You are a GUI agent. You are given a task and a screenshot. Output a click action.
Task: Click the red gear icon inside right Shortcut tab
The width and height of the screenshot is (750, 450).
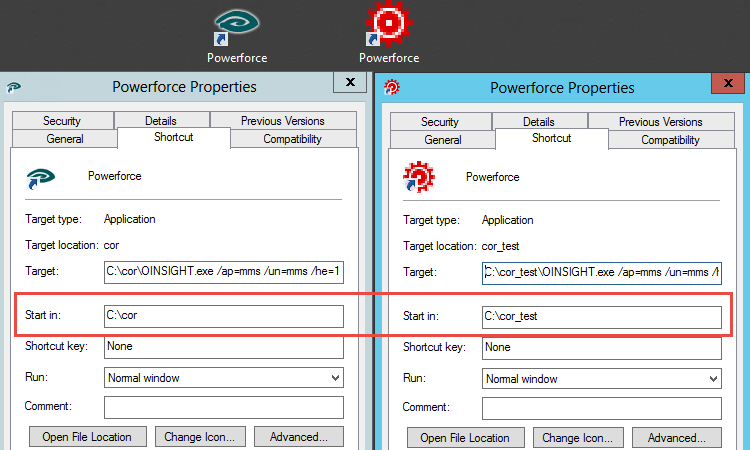[x=419, y=177]
